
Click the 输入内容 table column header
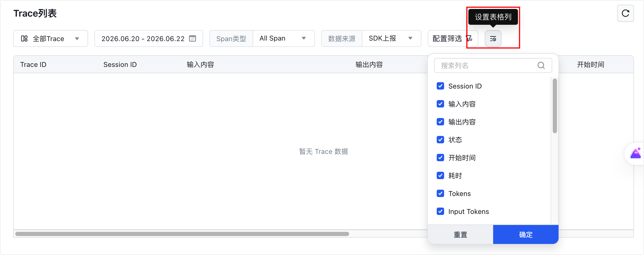[200, 65]
